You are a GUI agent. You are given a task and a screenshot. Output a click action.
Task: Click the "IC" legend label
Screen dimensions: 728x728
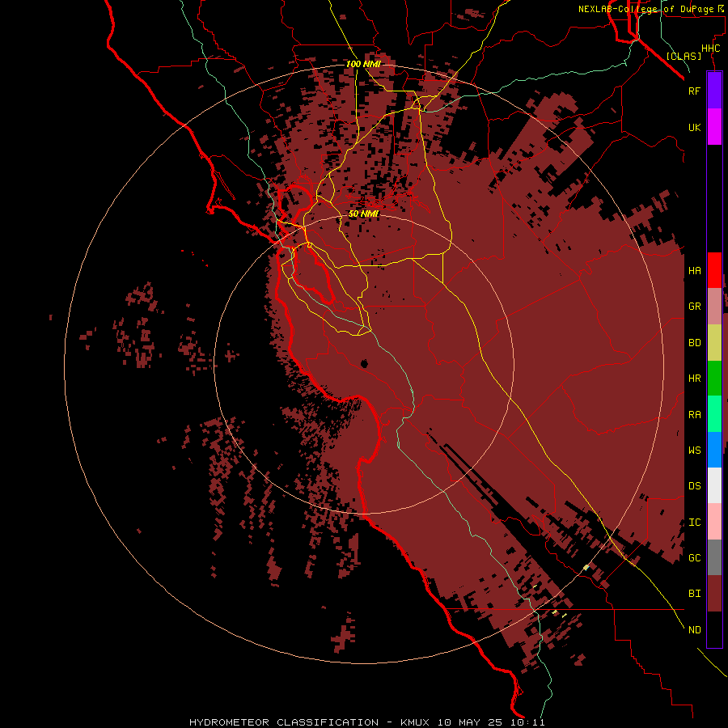tap(694, 523)
